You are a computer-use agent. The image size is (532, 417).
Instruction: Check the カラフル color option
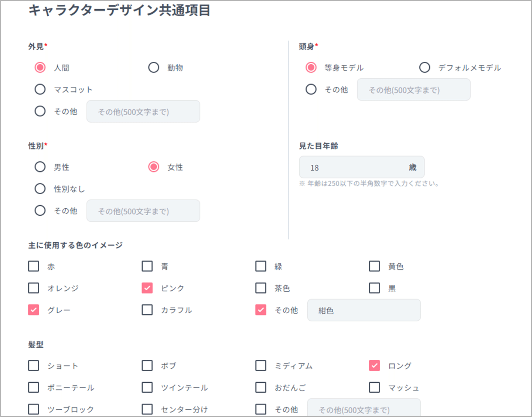click(x=147, y=310)
